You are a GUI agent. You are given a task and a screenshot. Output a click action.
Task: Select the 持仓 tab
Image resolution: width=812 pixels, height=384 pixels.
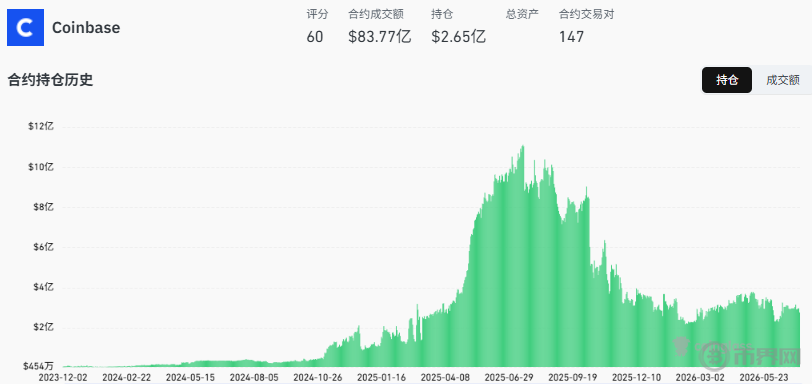point(727,80)
